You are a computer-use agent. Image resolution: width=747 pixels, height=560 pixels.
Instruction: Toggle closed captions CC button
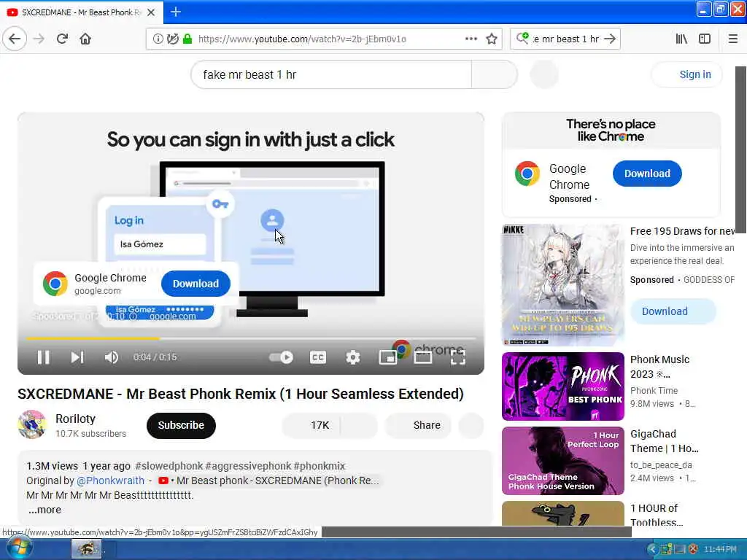click(318, 357)
